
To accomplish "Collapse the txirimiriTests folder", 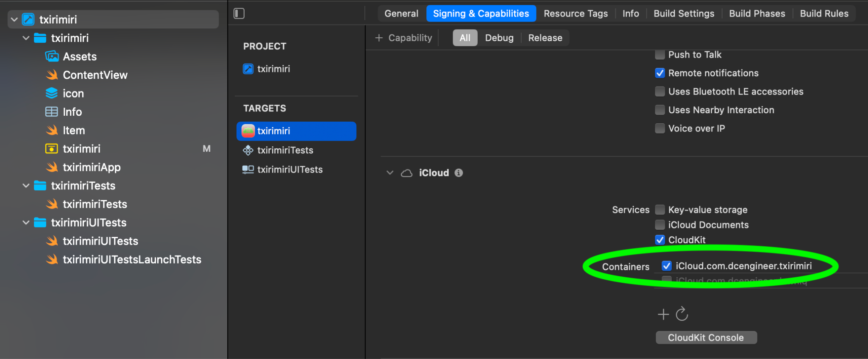I will 26,186.
